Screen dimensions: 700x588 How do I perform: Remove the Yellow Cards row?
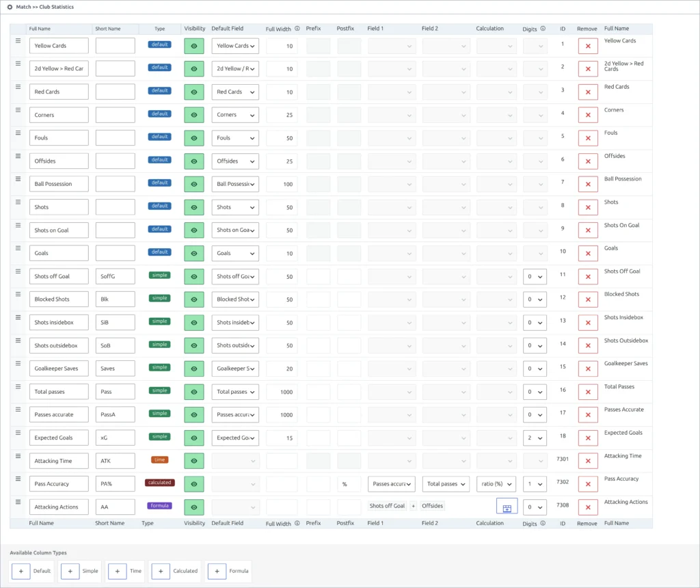click(x=587, y=46)
